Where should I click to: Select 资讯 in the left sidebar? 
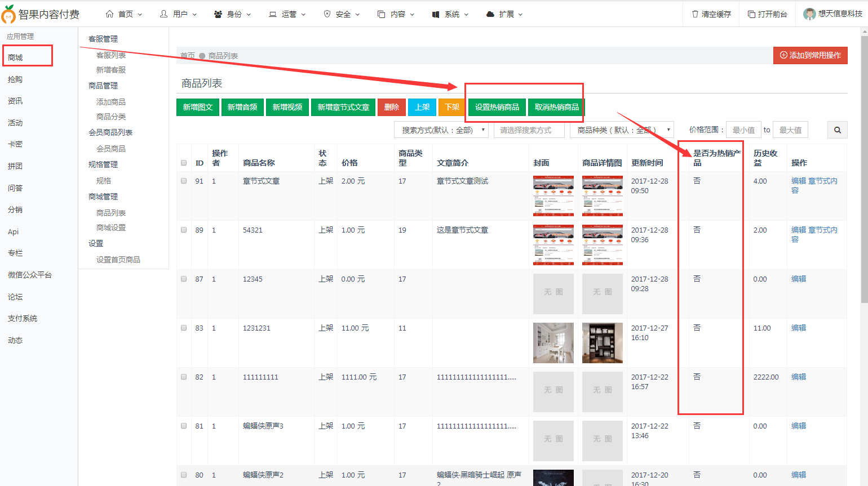pyautogui.click(x=15, y=101)
